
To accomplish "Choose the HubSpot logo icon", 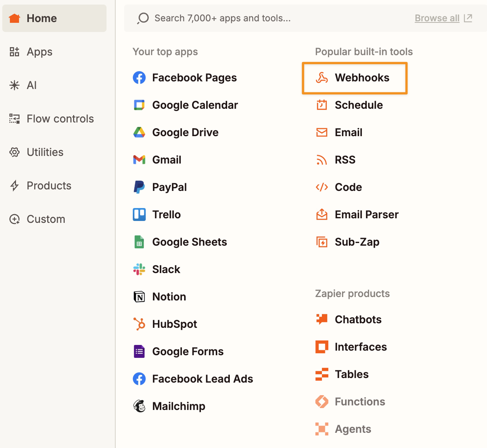I will pos(139,324).
